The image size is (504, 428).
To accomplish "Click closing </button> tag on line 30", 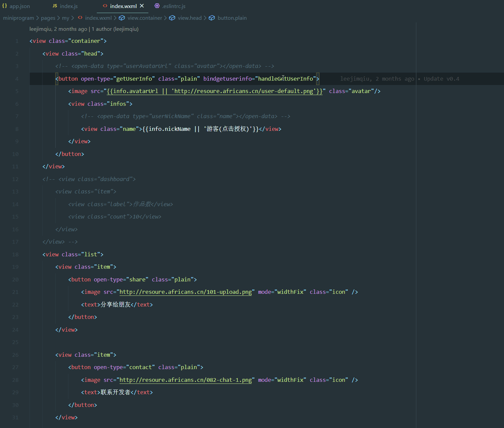I will pyautogui.click(x=82, y=405).
